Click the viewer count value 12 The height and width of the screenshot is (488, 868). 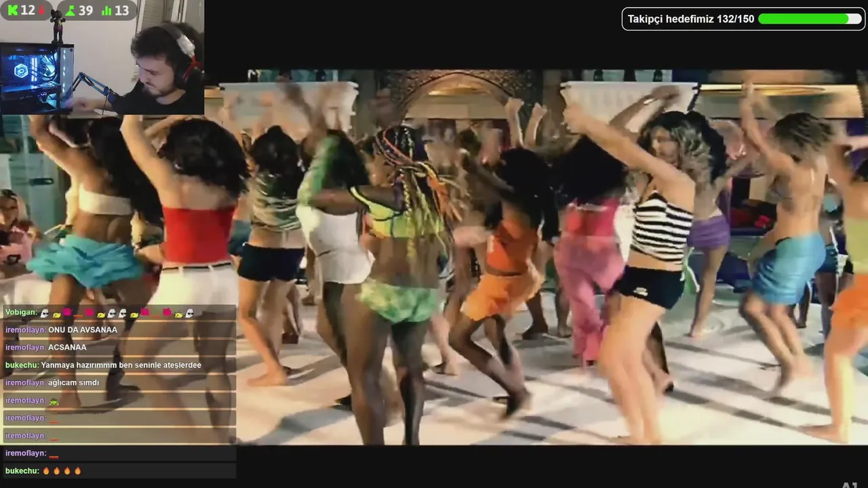(28, 10)
